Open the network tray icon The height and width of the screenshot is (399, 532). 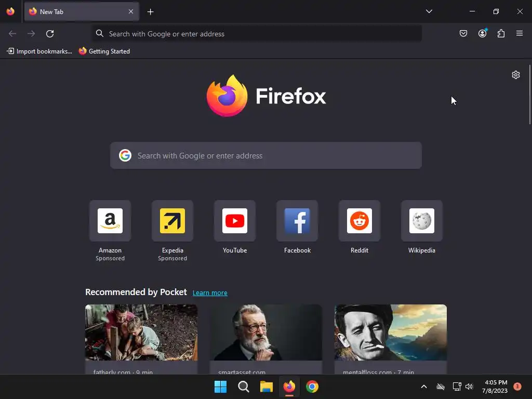tap(457, 387)
